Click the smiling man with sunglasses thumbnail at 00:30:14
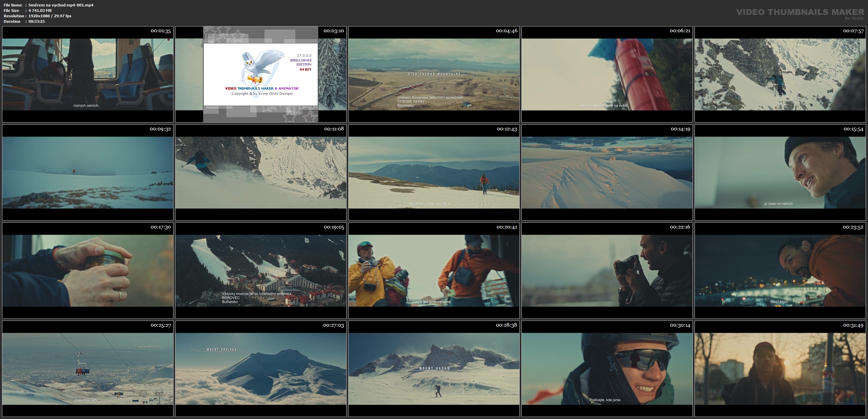Viewport: 868px width, 419px height. (607, 369)
